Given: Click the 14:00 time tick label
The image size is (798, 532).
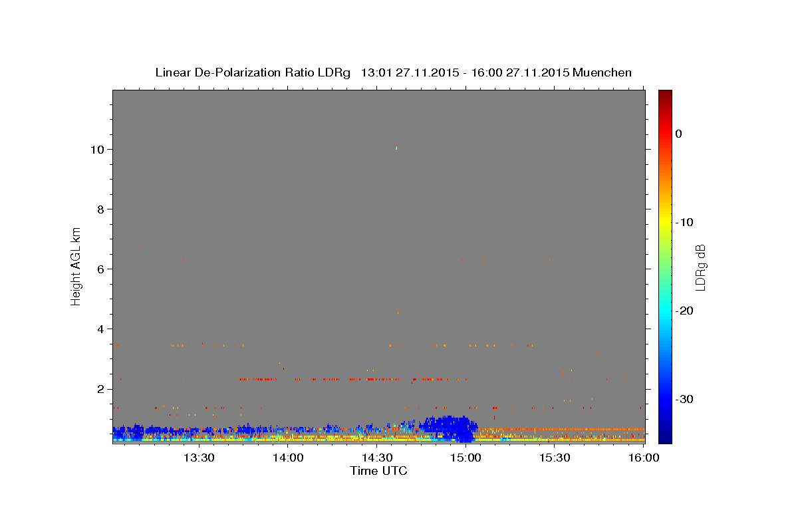Looking at the screenshot, I should [x=288, y=458].
